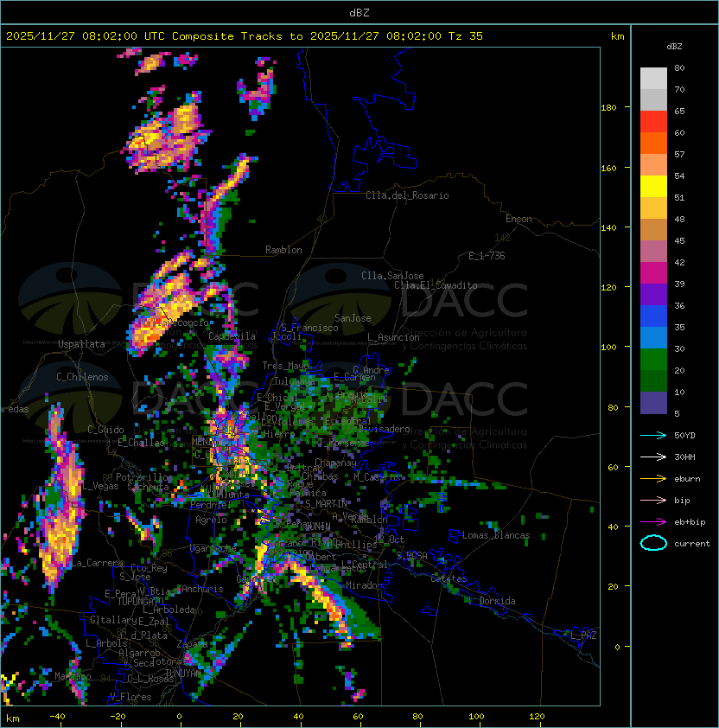
Task: Click the 'L_Asuncion' map label
Action: 393,337
